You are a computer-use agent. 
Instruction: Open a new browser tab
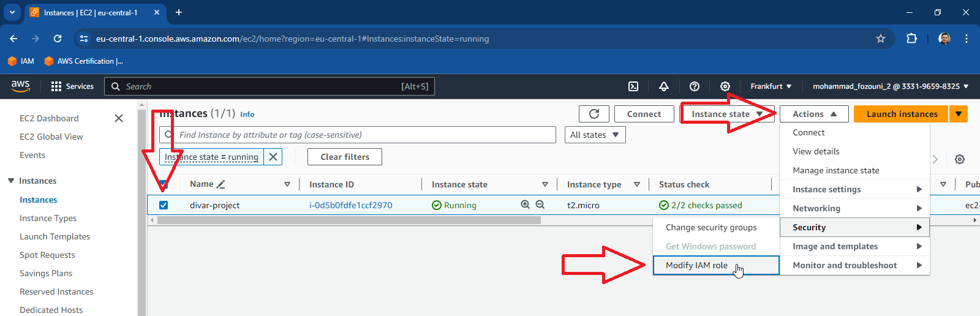(179, 12)
